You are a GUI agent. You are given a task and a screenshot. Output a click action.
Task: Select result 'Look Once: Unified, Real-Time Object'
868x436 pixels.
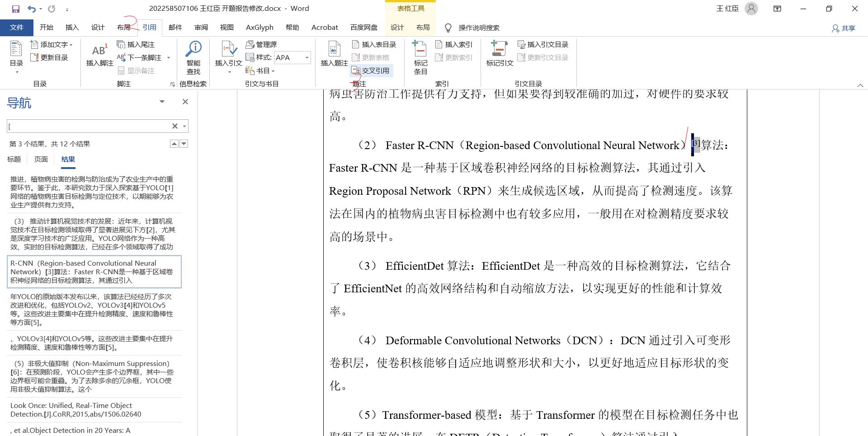94,410
